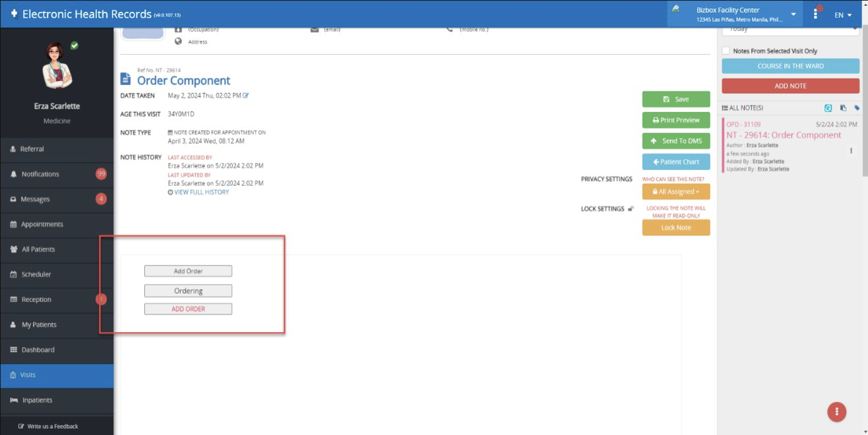Click the Lock Note button

676,227
